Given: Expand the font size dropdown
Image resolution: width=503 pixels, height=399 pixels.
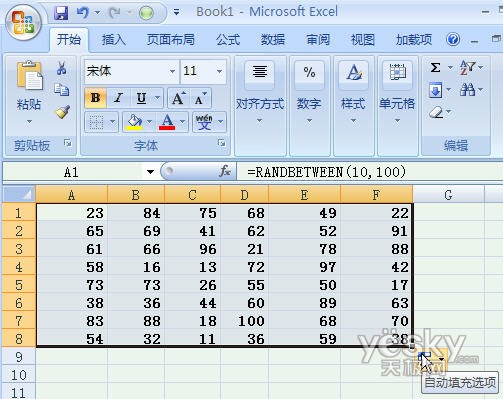Looking at the screenshot, I should click(x=219, y=71).
